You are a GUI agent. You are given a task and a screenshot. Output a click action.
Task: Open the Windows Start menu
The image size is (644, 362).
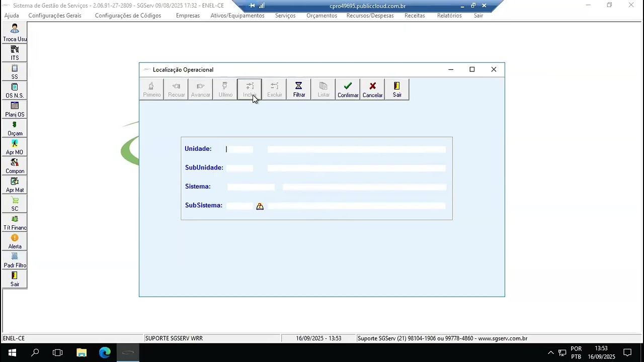12,352
